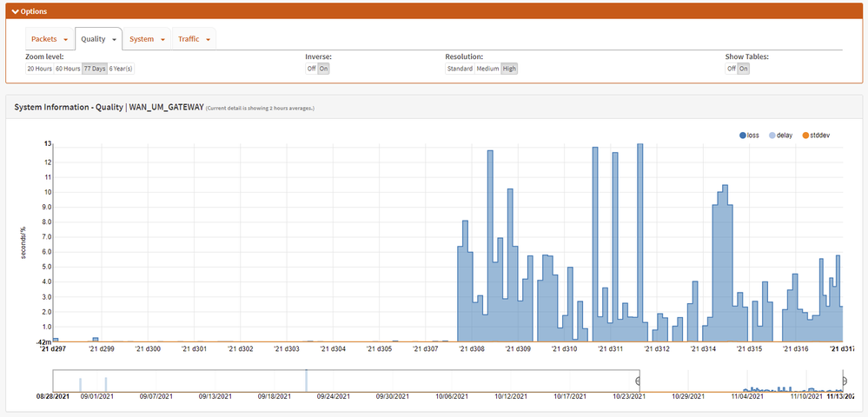
Task: Click the tall spike near 09/24/2021 in overview
Action: pos(306,381)
